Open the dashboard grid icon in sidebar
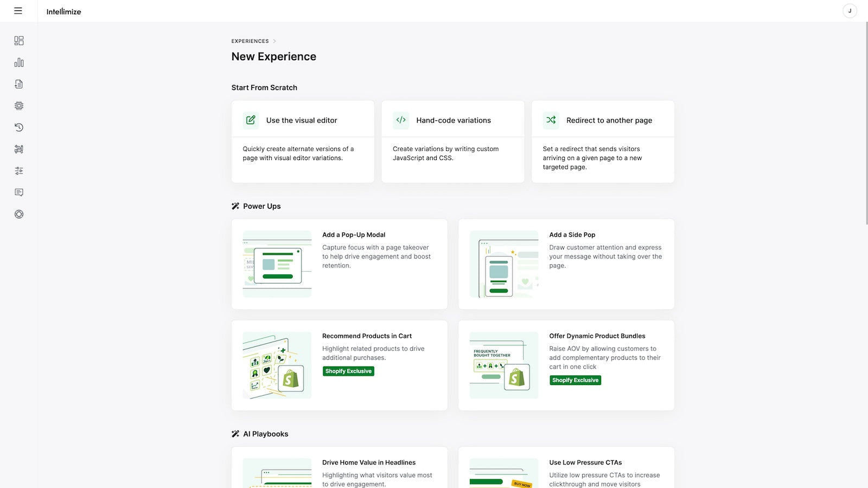The height and width of the screenshot is (488, 868). (x=18, y=41)
